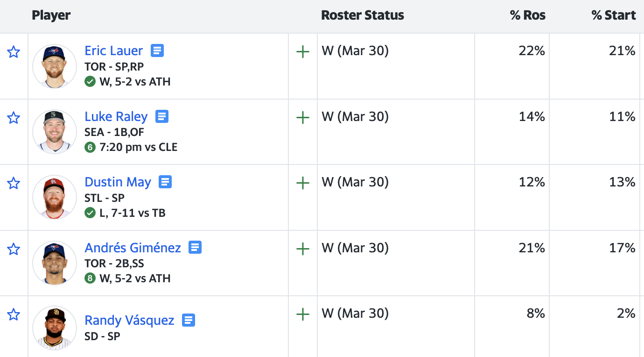Image resolution: width=644 pixels, height=357 pixels.
Task: Toggle watch star for Luke Raley
Action: click(14, 118)
